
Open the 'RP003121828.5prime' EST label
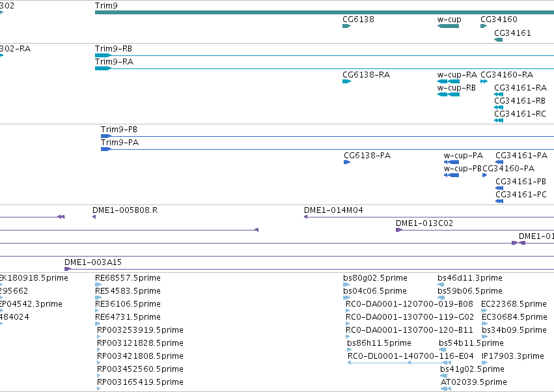[140, 343]
